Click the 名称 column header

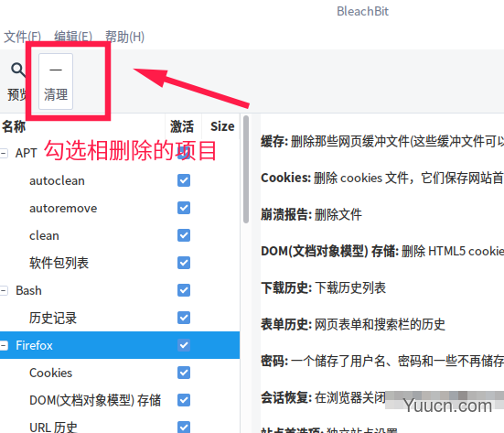click(x=82, y=126)
